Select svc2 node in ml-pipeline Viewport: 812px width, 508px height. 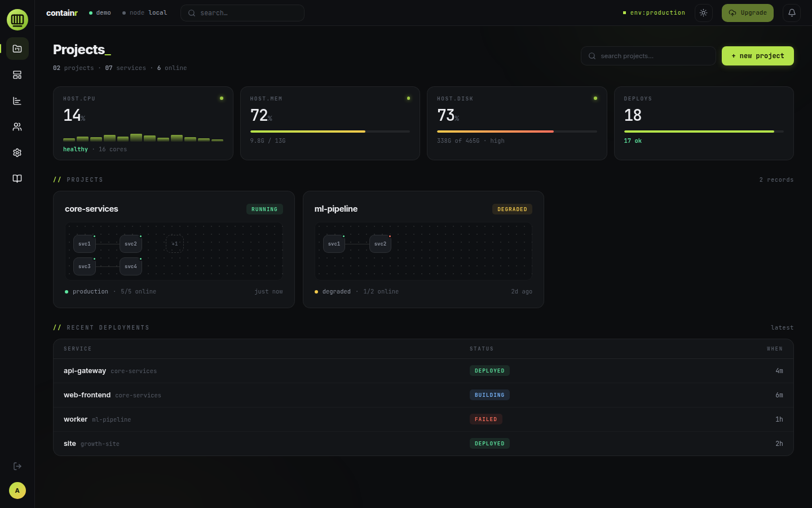pyautogui.click(x=381, y=244)
